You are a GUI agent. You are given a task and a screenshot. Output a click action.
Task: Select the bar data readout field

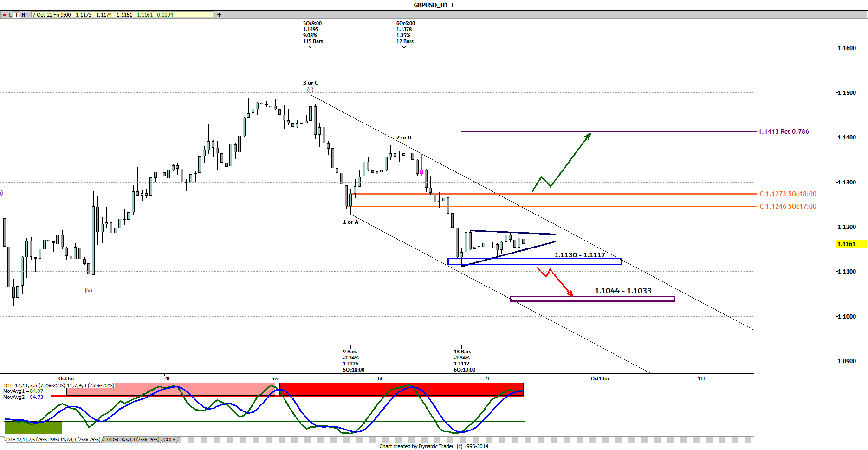click(122, 15)
